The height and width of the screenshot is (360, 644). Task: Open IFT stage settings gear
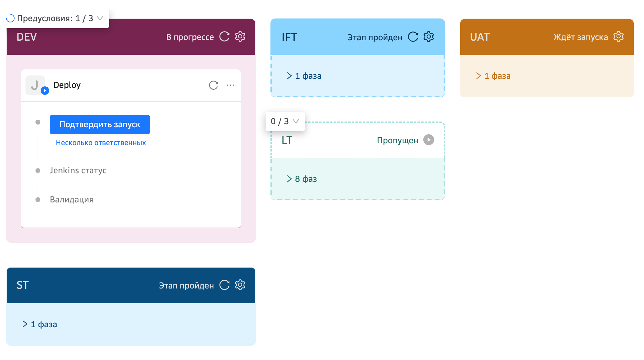click(x=429, y=37)
